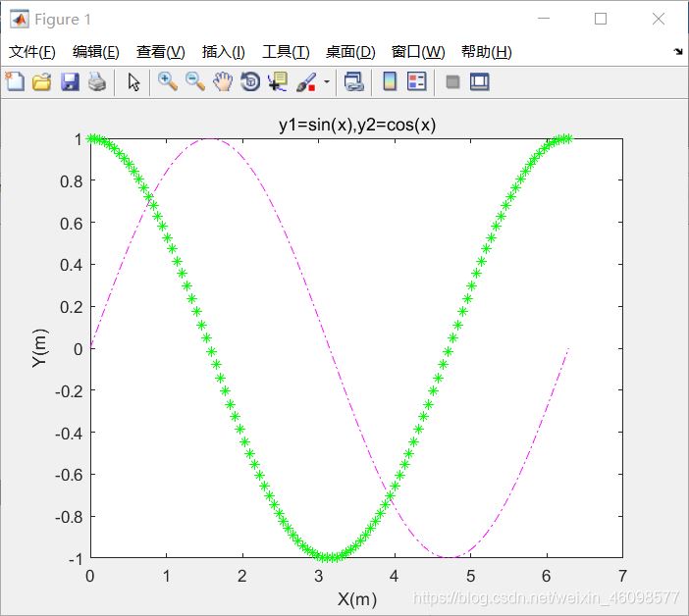Choose the Brush data tool
This screenshot has height=616, width=689.
pos(306,82)
